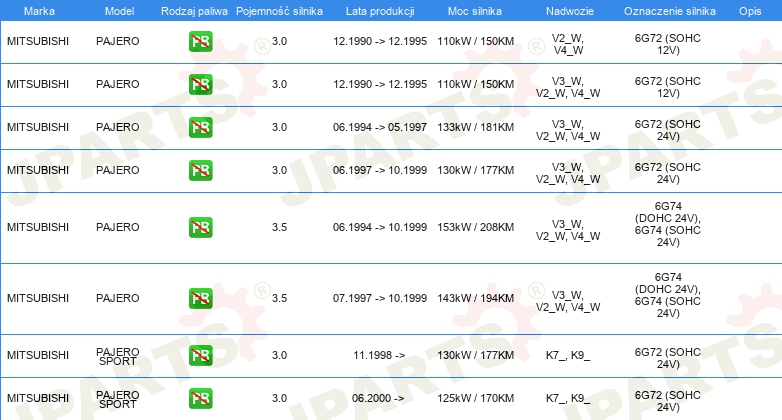The image size is (782, 420).
Task: Click 3.5 engine capacity in 153kW row
Action: coord(279,227)
